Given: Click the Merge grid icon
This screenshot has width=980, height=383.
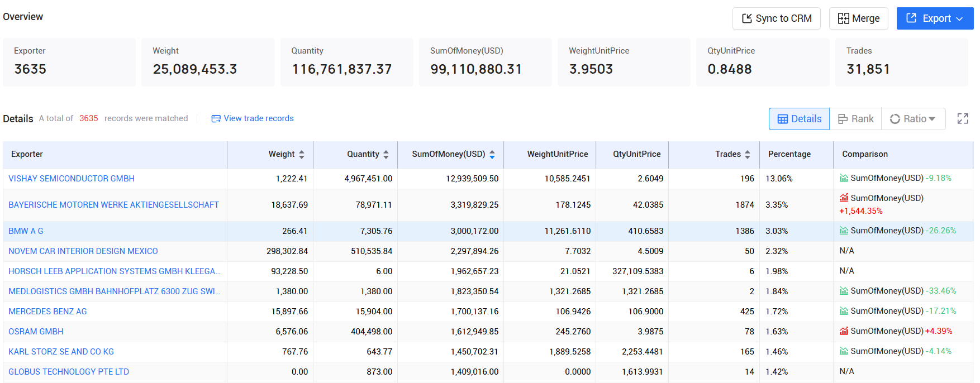Looking at the screenshot, I should [x=843, y=18].
